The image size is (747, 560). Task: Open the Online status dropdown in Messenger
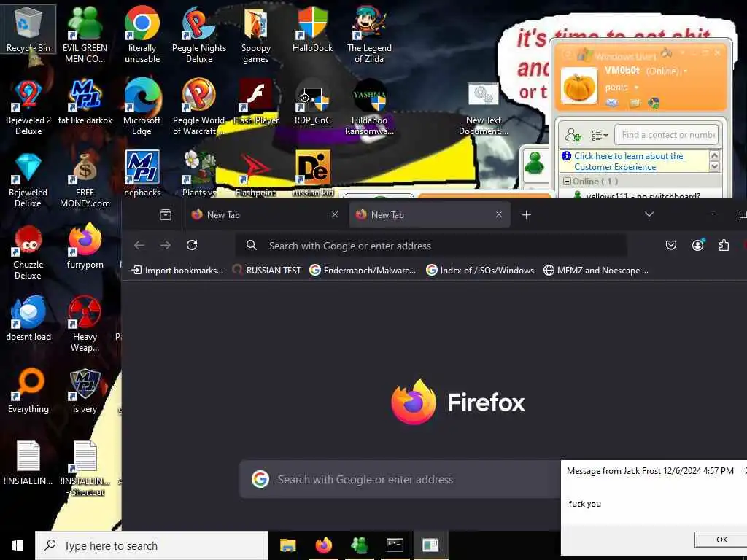667,71
